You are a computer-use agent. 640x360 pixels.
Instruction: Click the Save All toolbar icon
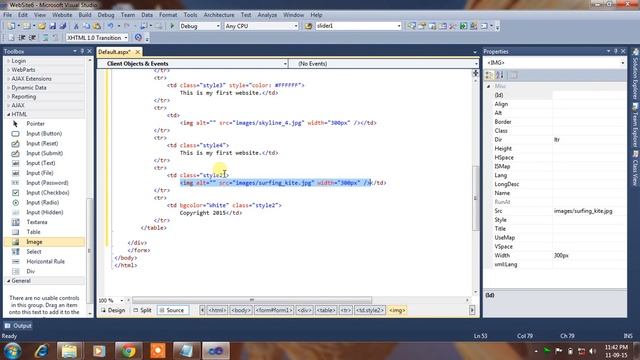62,26
